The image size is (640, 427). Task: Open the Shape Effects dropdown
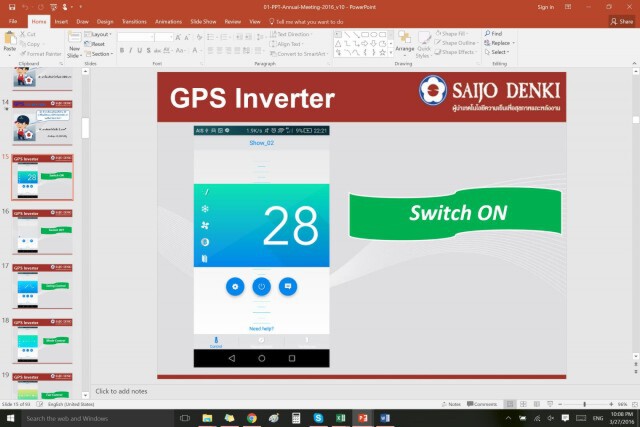click(x=456, y=52)
